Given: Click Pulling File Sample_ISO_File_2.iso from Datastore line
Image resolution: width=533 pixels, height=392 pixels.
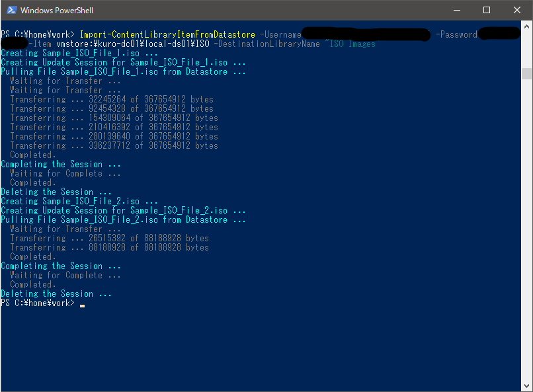Looking at the screenshot, I should (x=123, y=219).
